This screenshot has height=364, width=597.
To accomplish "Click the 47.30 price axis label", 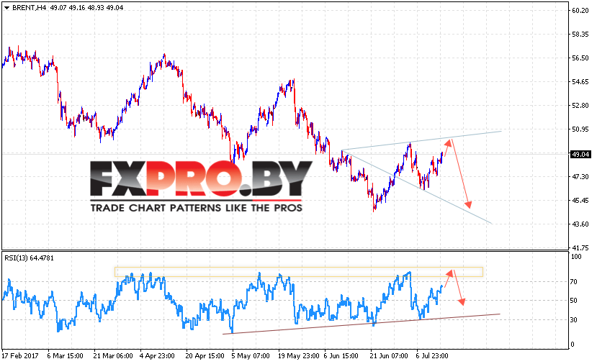I will point(580,176).
